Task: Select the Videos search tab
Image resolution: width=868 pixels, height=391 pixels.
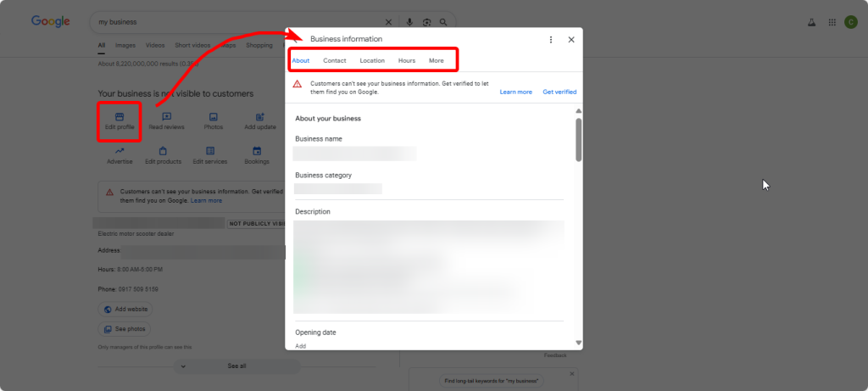Action: pos(155,46)
